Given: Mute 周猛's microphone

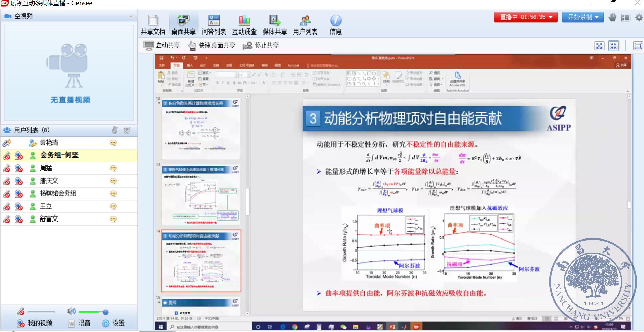Looking at the screenshot, I should click(x=6, y=168).
